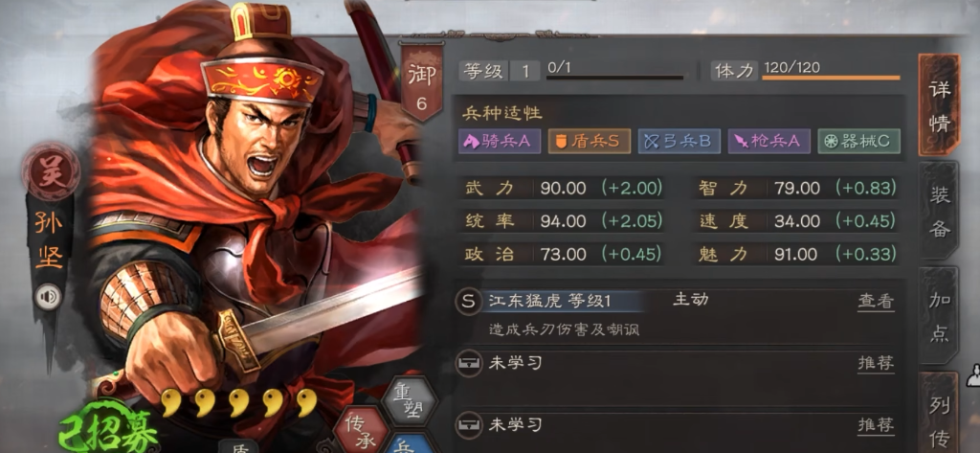Select the 器械C troop aptitude badge
The height and width of the screenshot is (453, 980).
click(858, 142)
